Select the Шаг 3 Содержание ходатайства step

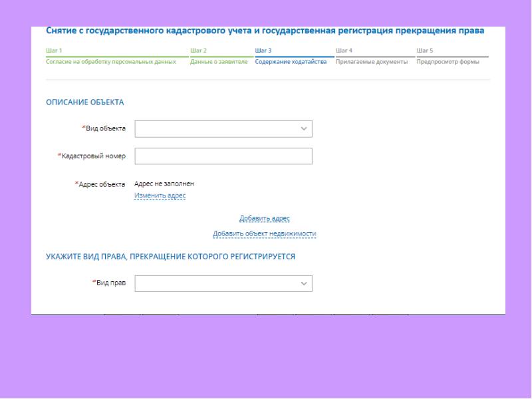point(291,62)
